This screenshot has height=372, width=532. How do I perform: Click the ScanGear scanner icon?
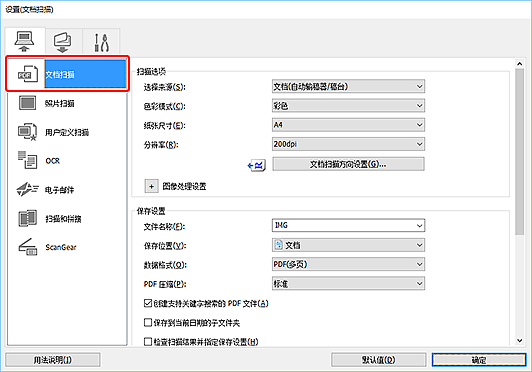click(27, 247)
